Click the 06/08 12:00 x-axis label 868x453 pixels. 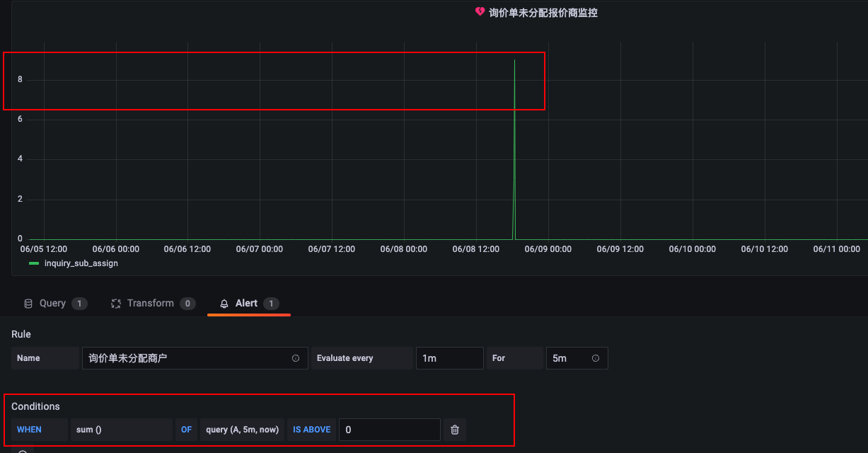click(477, 249)
